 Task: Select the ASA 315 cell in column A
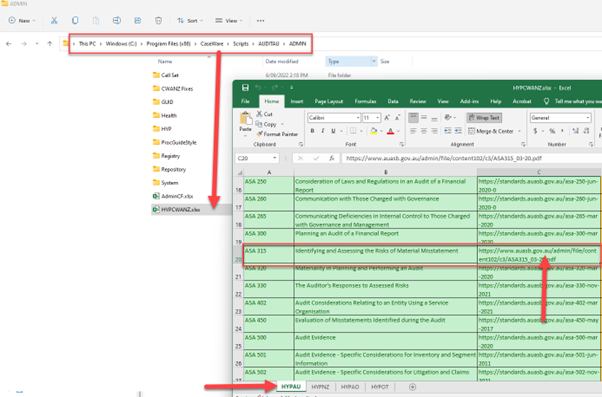pyautogui.click(x=269, y=255)
